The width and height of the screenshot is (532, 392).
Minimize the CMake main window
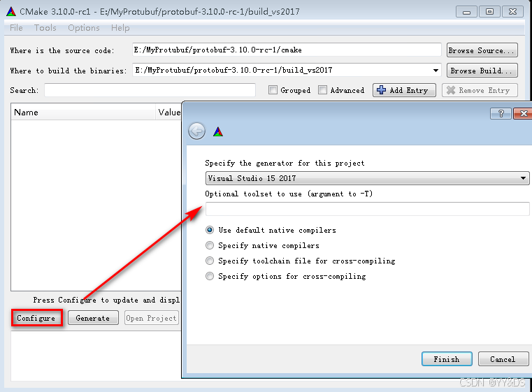click(466, 12)
